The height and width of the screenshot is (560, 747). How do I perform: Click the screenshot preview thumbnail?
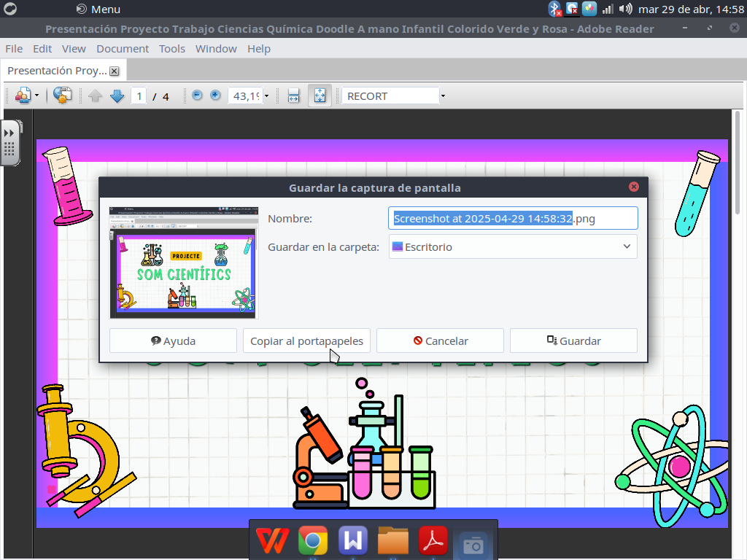pos(183,262)
